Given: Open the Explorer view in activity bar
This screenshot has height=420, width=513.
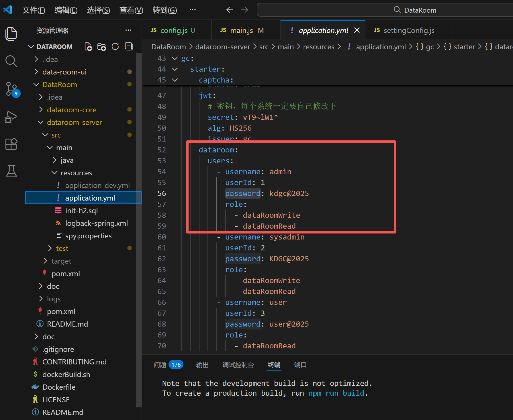Looking at the screenshot, I should pos(11,34).
